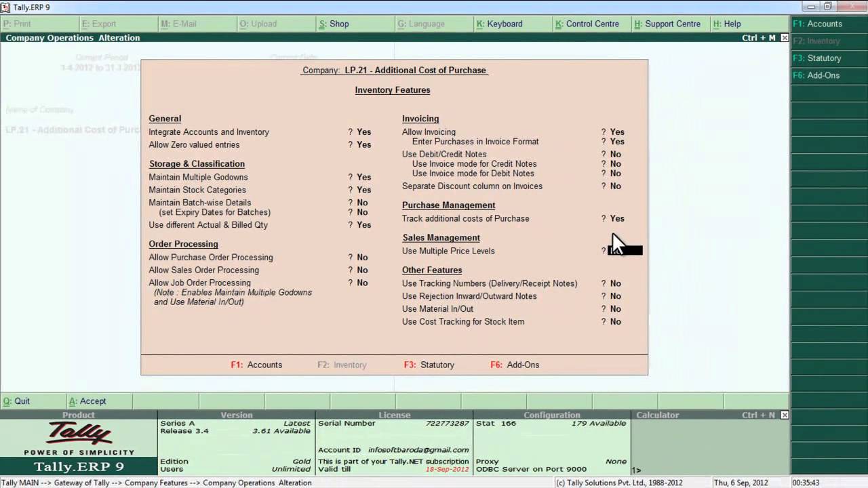The image size is (868, 488).
Task: Click Release 3.4 version text
Action: [184, 431]
